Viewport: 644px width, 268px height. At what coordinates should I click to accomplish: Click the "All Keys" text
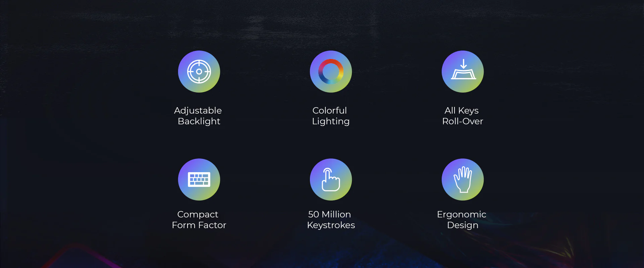(462, 111)
